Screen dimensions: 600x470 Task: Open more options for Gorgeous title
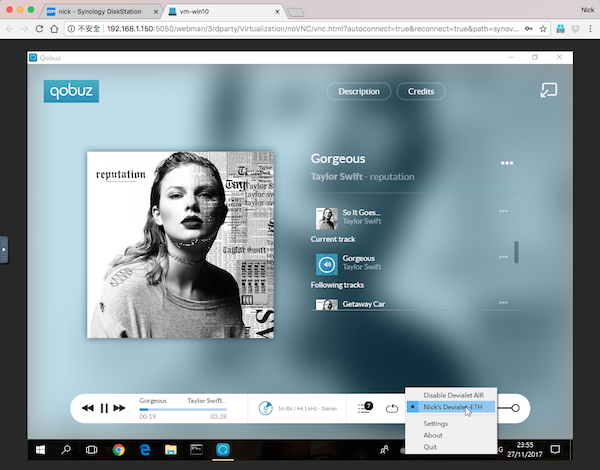point(507,163)
